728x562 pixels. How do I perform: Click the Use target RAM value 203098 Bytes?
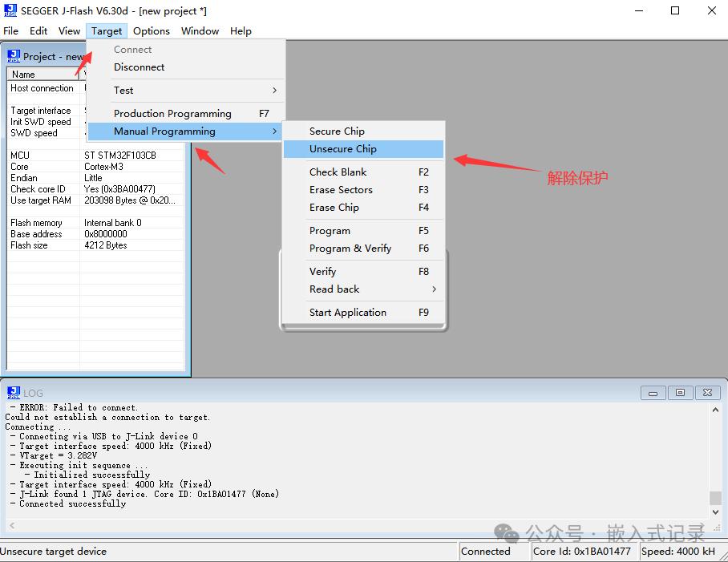click(x=130, y=200)
